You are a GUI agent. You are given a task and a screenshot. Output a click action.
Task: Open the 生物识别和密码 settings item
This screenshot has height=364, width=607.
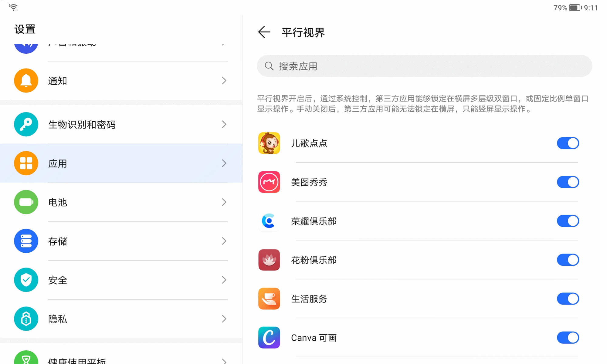tap(121, 124)
